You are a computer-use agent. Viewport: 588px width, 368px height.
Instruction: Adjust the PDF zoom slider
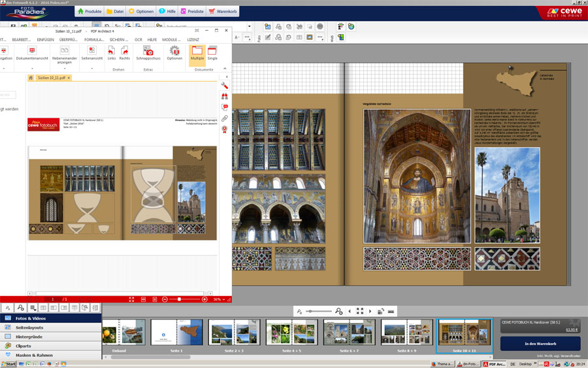click(x=180, y=299)
